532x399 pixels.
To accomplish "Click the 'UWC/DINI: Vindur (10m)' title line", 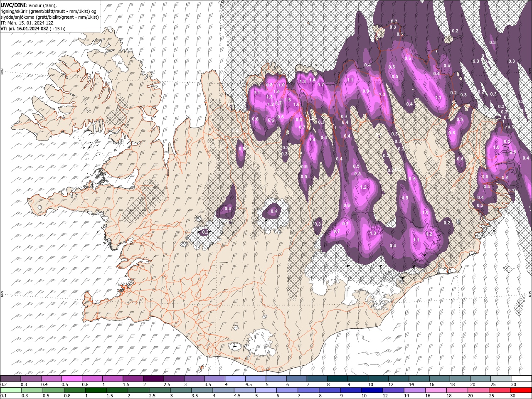I will click(x=29, y=5).
